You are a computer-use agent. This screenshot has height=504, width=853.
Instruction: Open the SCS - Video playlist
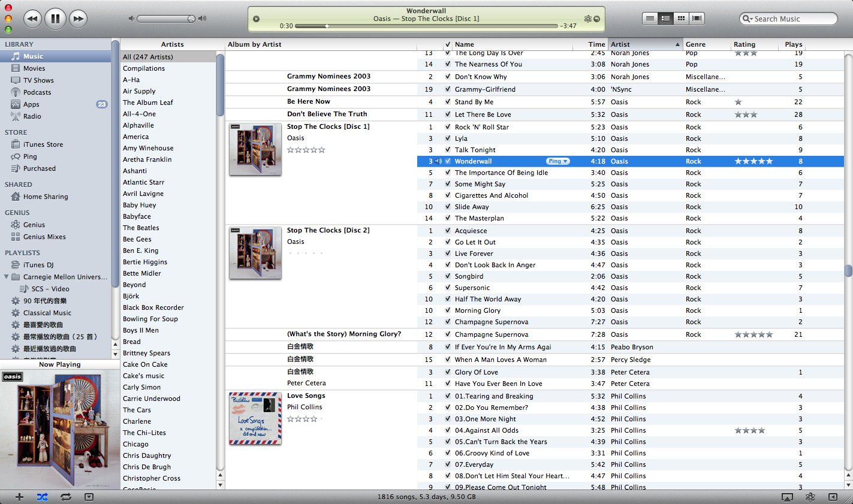(50, 289)
